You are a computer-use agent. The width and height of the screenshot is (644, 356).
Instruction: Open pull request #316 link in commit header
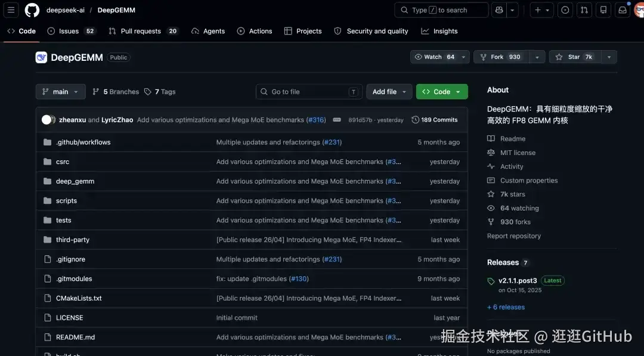click(316, 119)
